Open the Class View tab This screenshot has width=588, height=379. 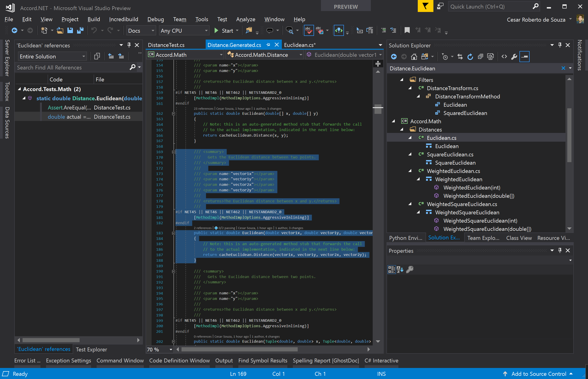coord(519,238)
